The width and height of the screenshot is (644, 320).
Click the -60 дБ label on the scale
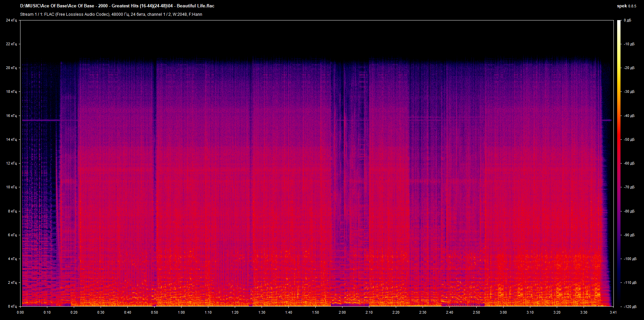point(629,163)
